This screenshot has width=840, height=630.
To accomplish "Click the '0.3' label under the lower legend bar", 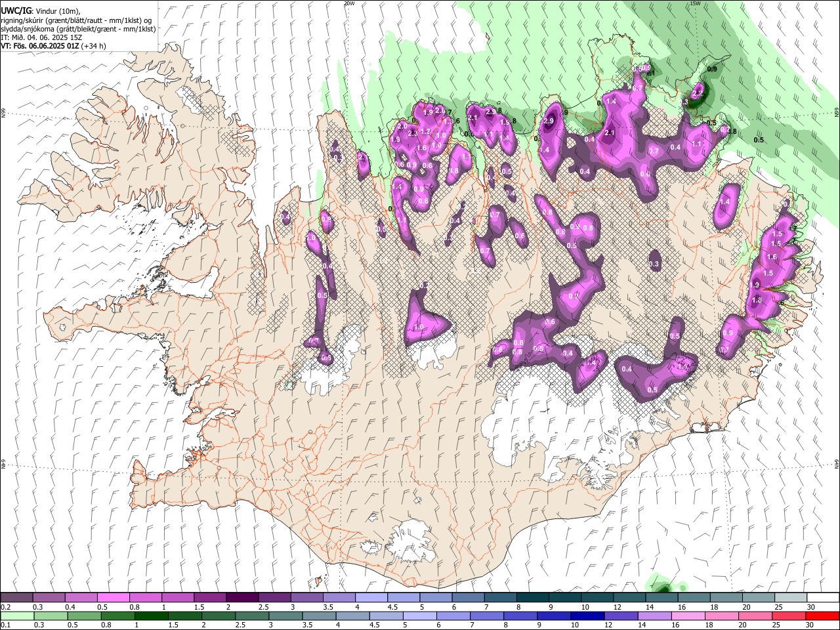I will click(38, 625).
